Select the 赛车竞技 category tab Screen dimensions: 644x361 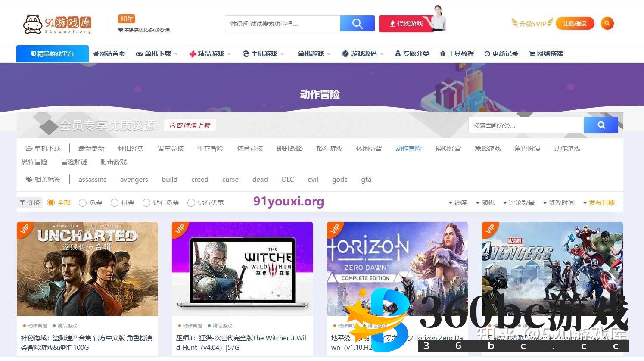(171, 149)
